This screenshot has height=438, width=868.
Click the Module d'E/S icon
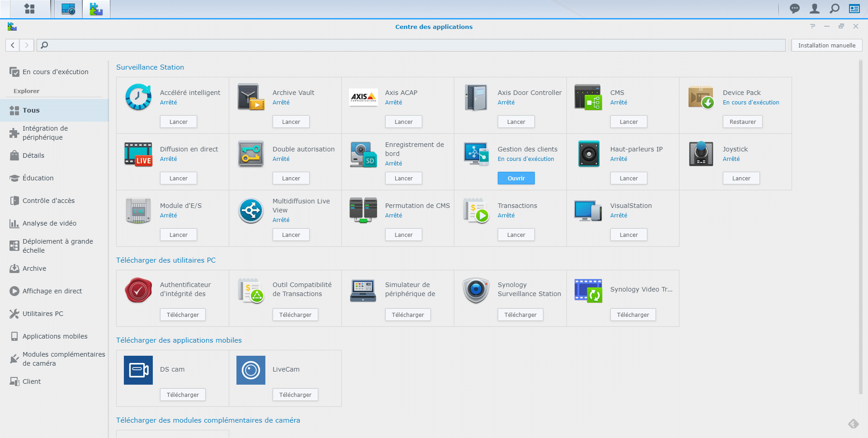138,210
